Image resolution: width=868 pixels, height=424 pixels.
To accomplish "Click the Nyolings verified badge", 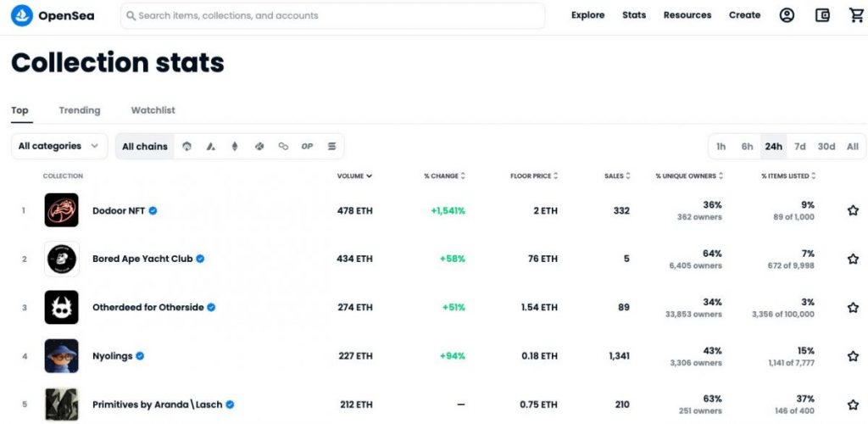I will coord(140,356).
